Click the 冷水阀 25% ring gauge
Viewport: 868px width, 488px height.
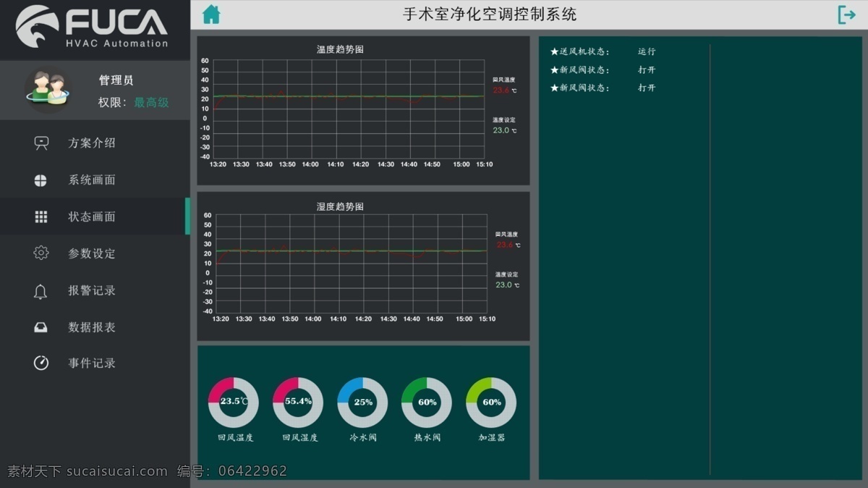[362, 402]
